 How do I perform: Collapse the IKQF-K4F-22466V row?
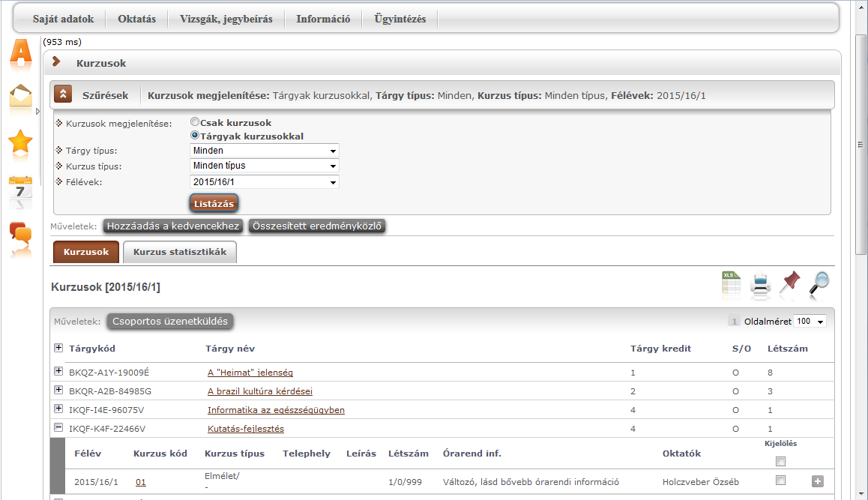coord(58,427)
